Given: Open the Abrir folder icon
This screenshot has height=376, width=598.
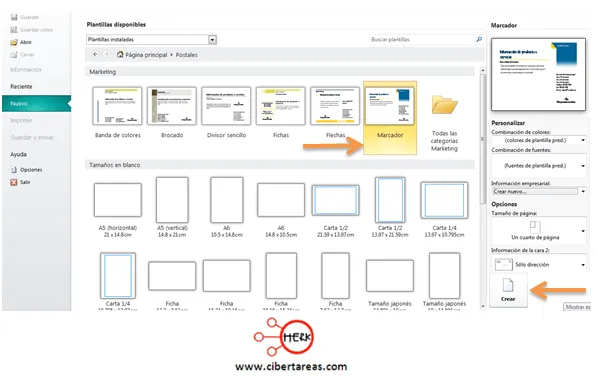Looking at the screenshot, I should pos(14,42).
